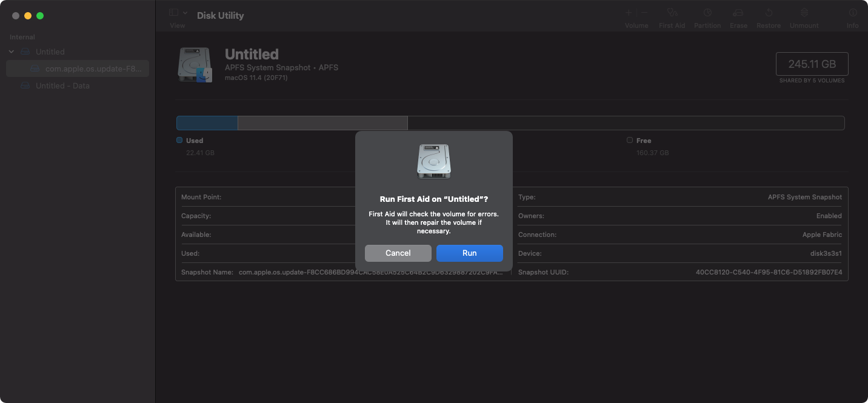Click the Snapshot UUID value starting with 40CC8120

coord(769,272)
